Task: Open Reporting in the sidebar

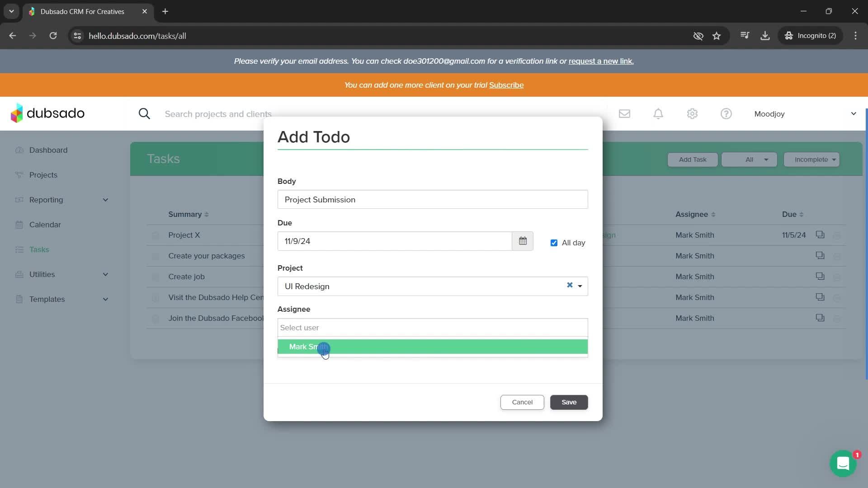Action: (x=46, y=200)
